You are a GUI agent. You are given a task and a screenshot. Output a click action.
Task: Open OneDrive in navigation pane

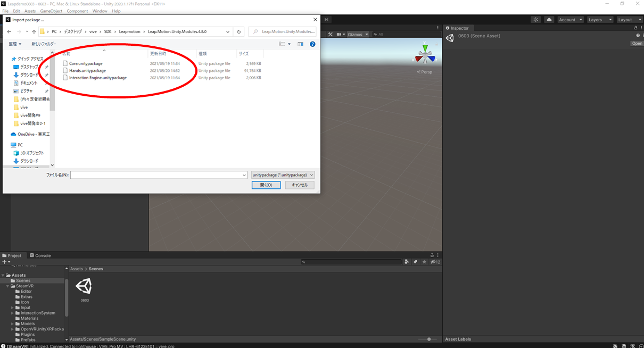[30, 134]
